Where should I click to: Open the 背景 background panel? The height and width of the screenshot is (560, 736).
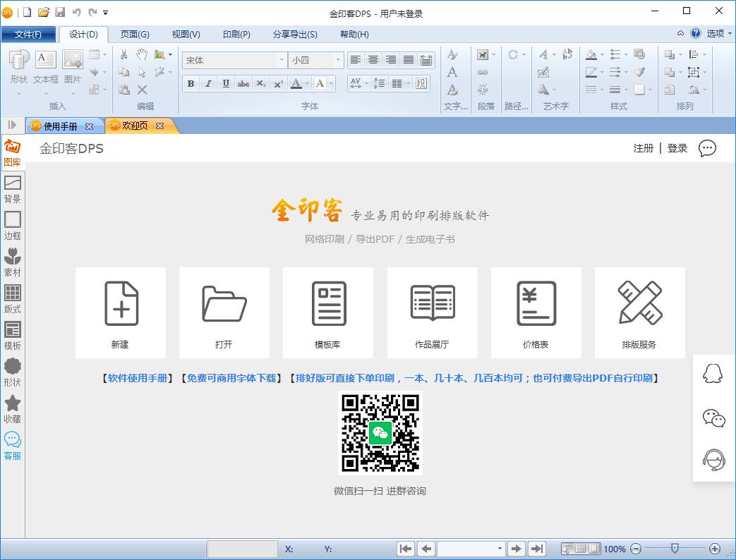(x=12, y=190)
